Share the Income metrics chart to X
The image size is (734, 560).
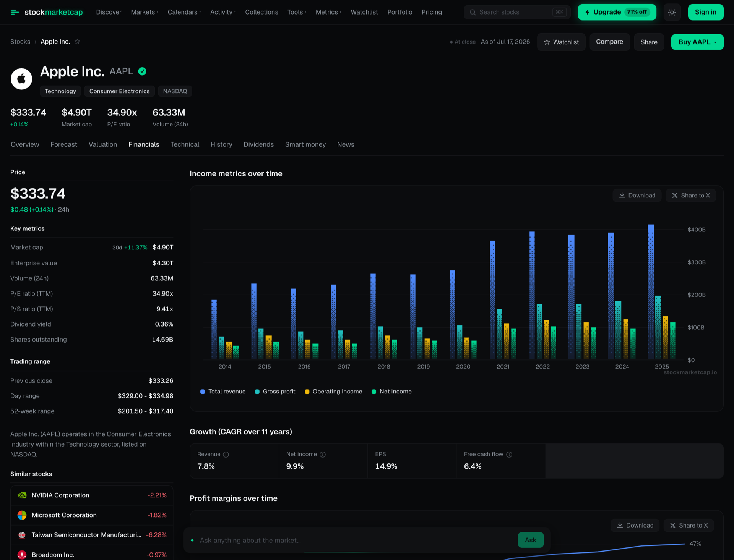690,196
